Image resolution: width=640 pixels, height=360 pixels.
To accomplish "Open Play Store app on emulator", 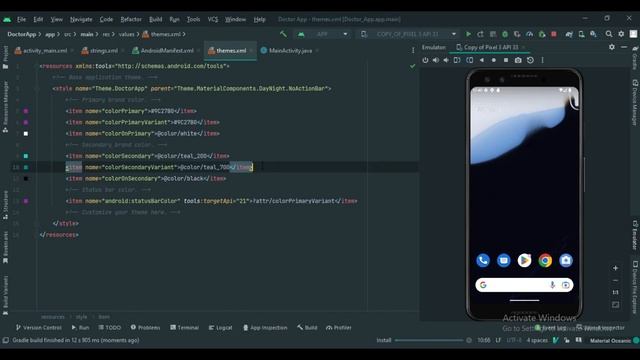I will coord(524,260).
